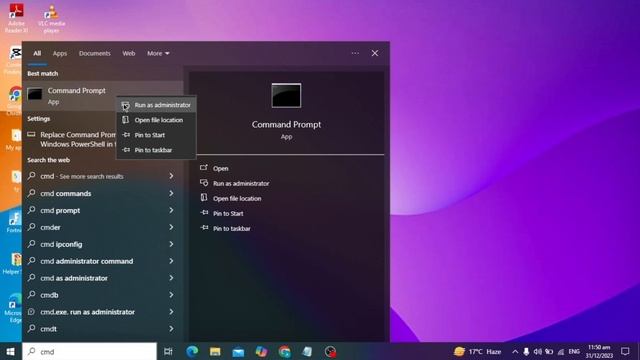
Task: Click the ENG language indicator
Action: tap(574, 351)
